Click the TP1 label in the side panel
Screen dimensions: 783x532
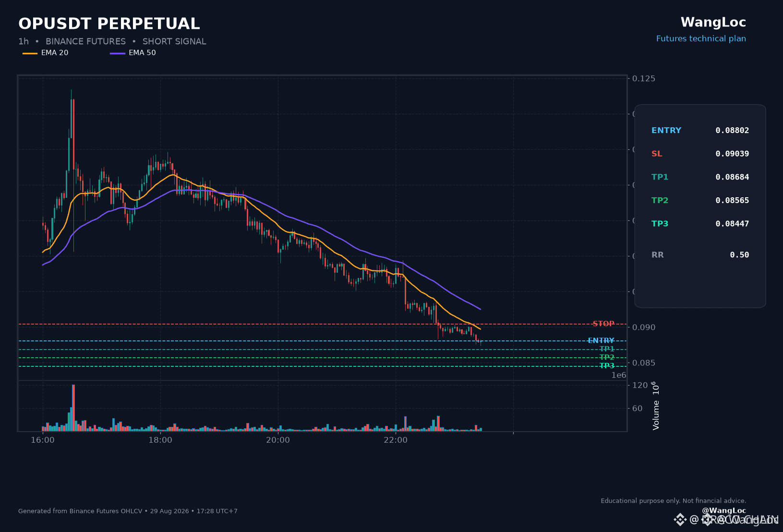(x=660, y=177)
